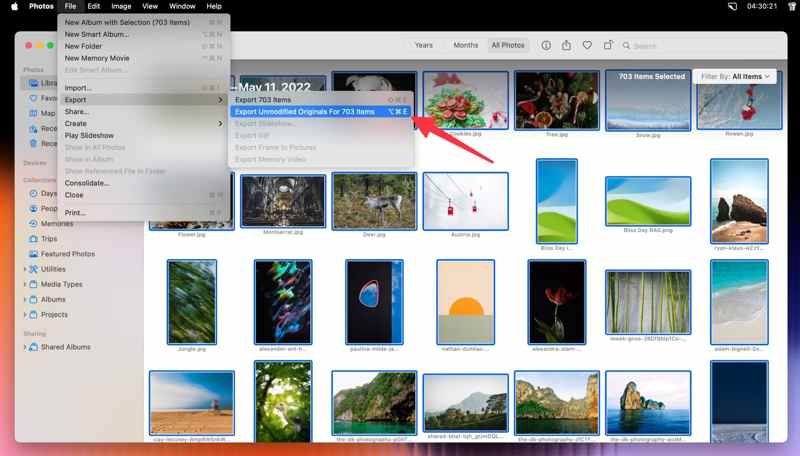Select the red tulip photo thumbnail
This screenshot has height=456, width=800.
click(557, 302)
